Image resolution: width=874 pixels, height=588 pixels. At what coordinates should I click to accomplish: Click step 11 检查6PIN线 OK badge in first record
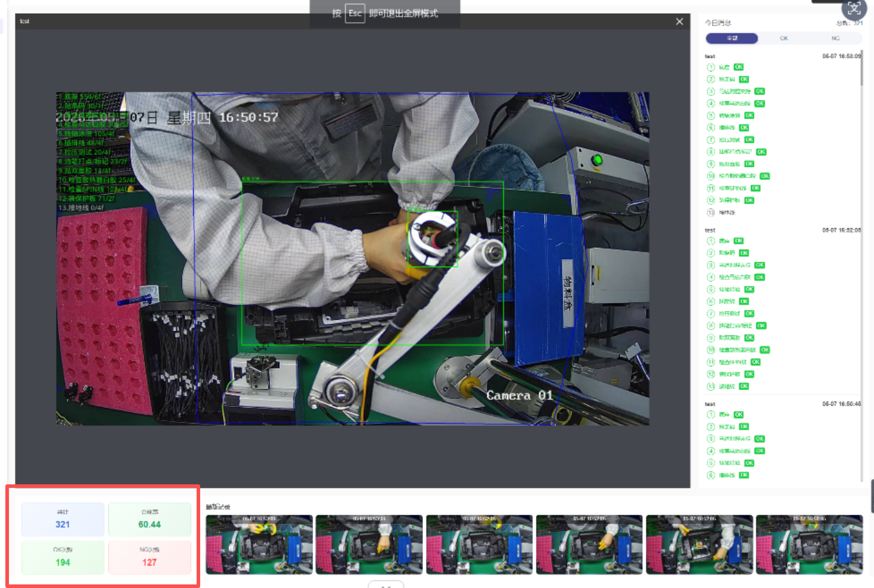[x=755, y=188]
